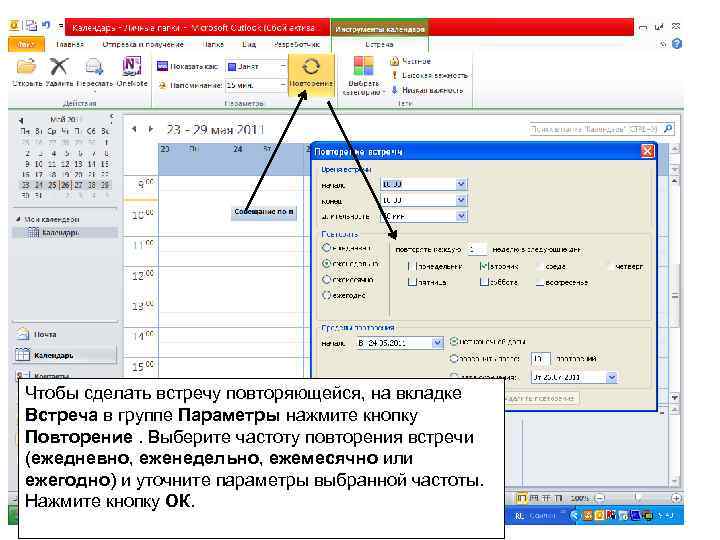Screen dimensions: 720x540
Task: Switch to the Встреча ribbon tab
Action: coord(379,45)
